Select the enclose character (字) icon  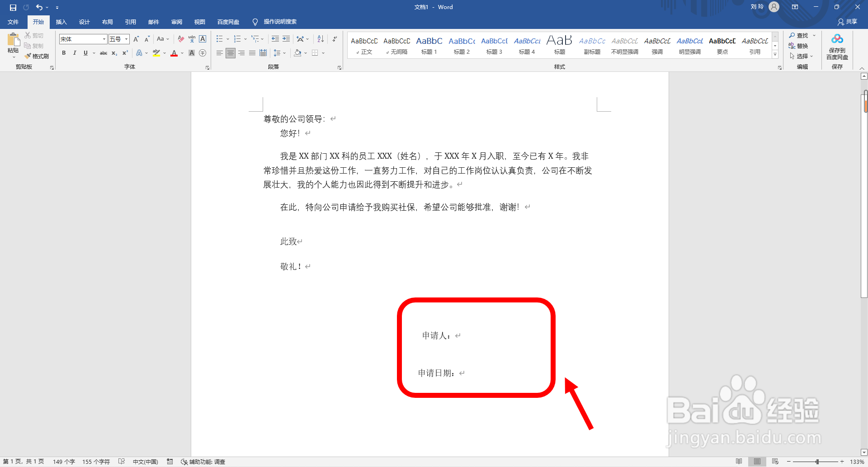pyautogui.click(x=203, y=53)
